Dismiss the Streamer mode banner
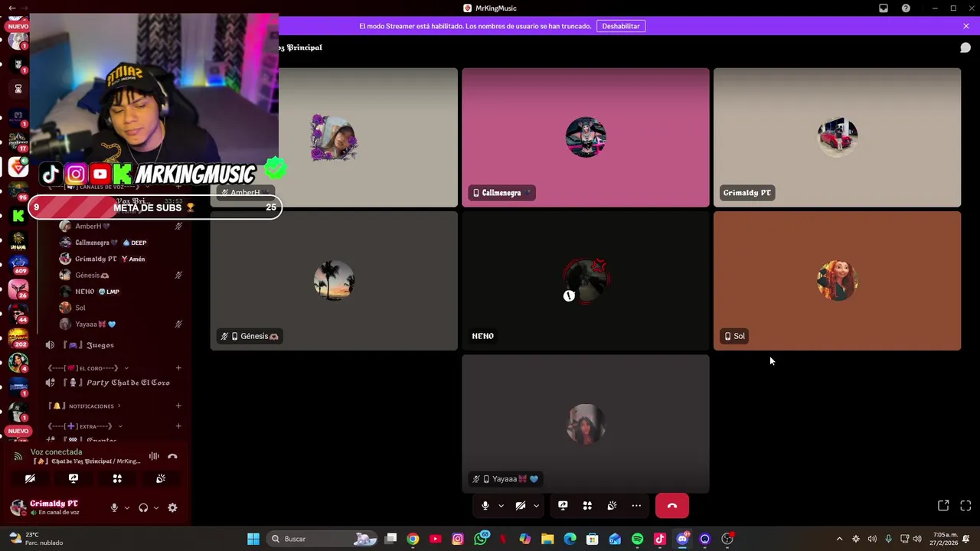This screenshot has width=980, height=551. pos(966,26)
